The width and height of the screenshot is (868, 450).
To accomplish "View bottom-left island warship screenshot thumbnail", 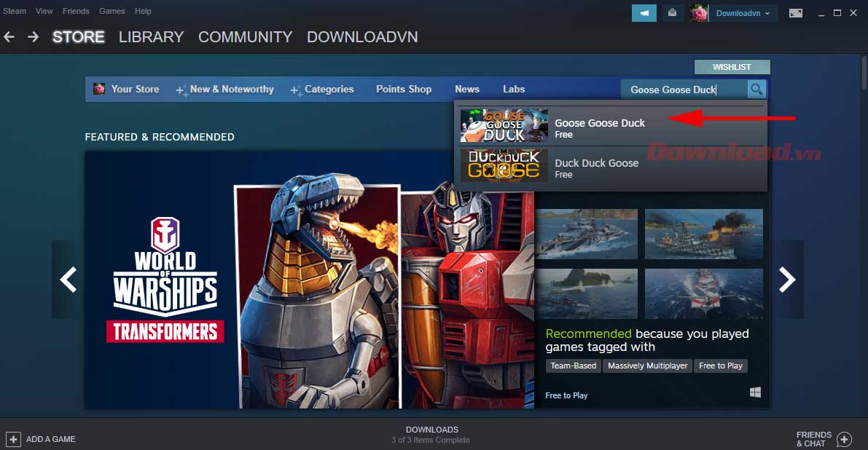I will [x=586, y=293].
